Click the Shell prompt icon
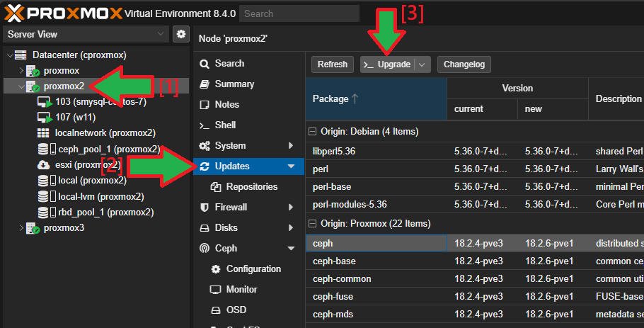Image resolution: width=644 pixels, height=328 pixels. 204,125
